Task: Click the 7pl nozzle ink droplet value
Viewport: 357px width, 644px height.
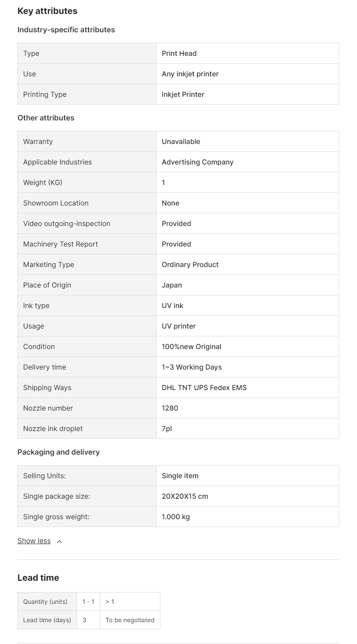Action: click(x=167, y=428)
